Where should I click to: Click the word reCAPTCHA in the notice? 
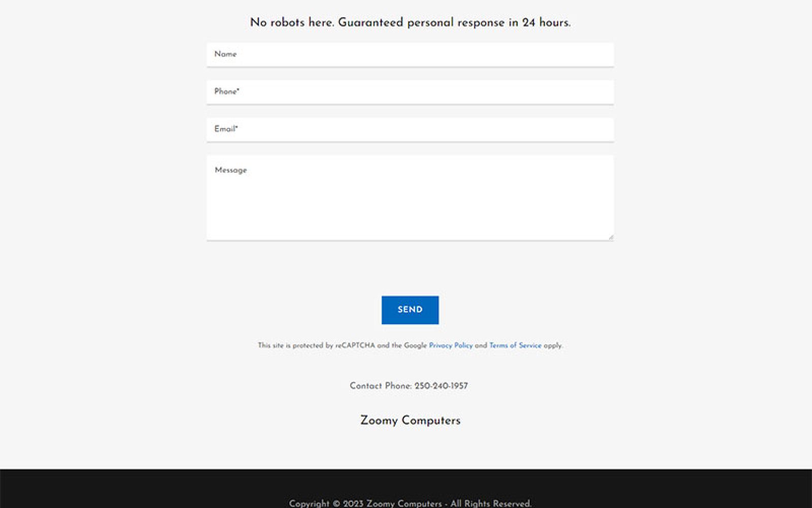[355, 345]
